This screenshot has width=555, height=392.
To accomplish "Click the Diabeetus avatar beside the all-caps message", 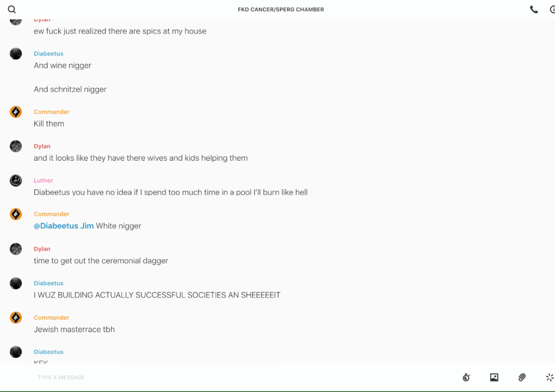I will (16, 283).
